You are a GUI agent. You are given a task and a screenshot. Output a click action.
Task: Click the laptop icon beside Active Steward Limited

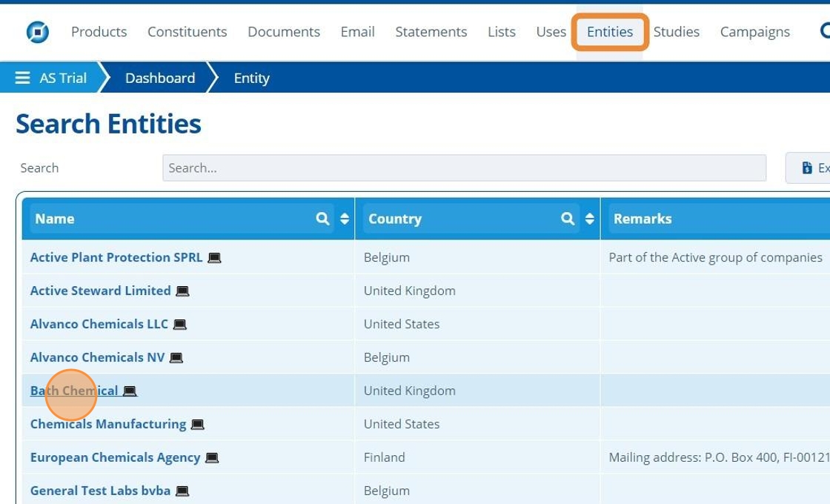(x=182, y=291)
